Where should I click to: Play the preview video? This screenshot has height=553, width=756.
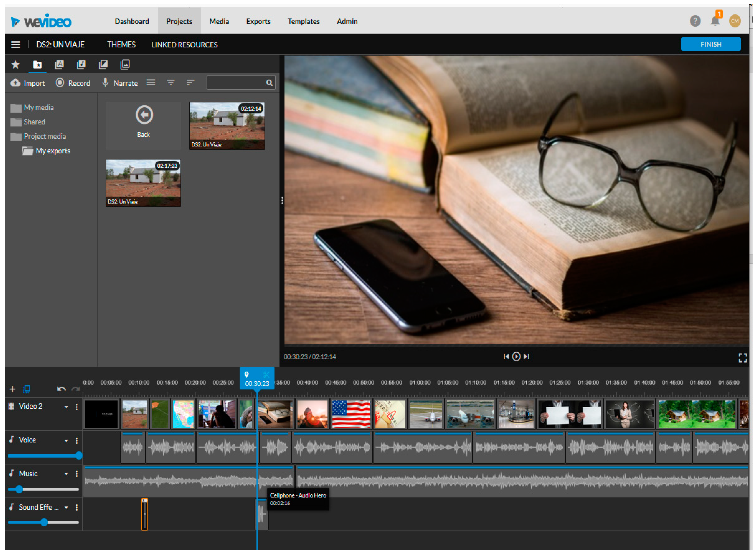click(516, 357)
